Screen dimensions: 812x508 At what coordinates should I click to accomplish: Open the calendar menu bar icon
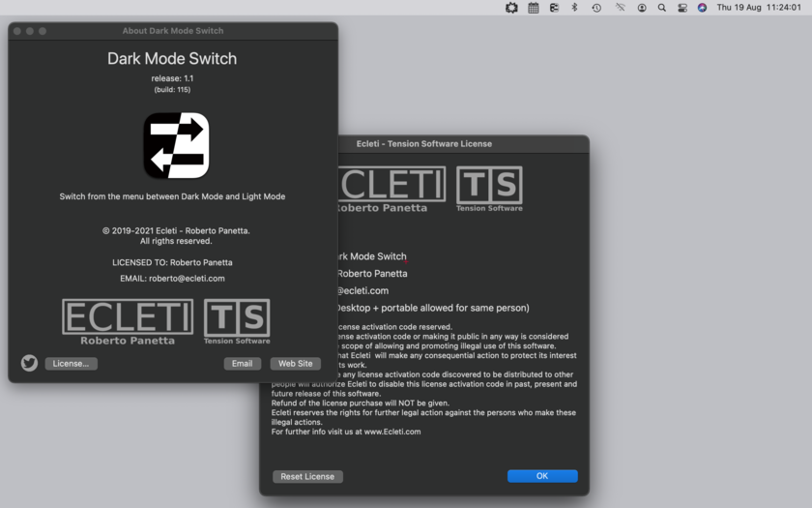534,8
